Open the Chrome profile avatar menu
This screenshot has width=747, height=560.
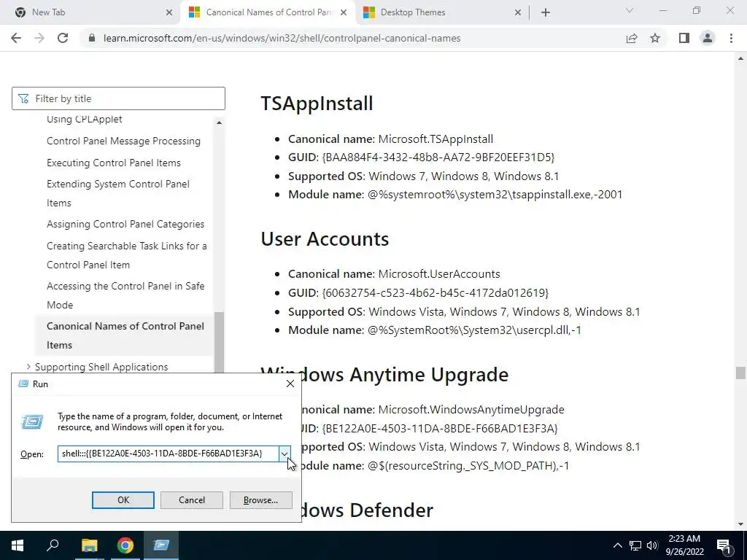click(x=708, y=38)
